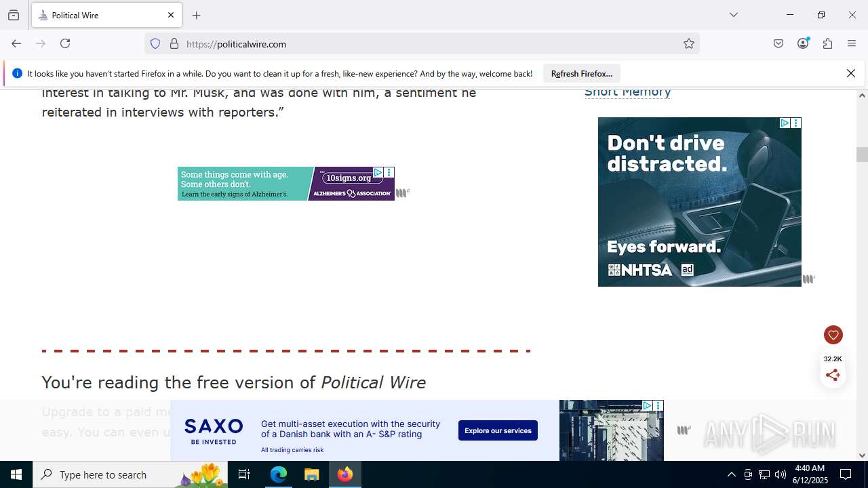The width and height of the screenshot is (868, 488).
Task: Click AdChoices icon on Saxo banner
Action: [x=647, y=405]
